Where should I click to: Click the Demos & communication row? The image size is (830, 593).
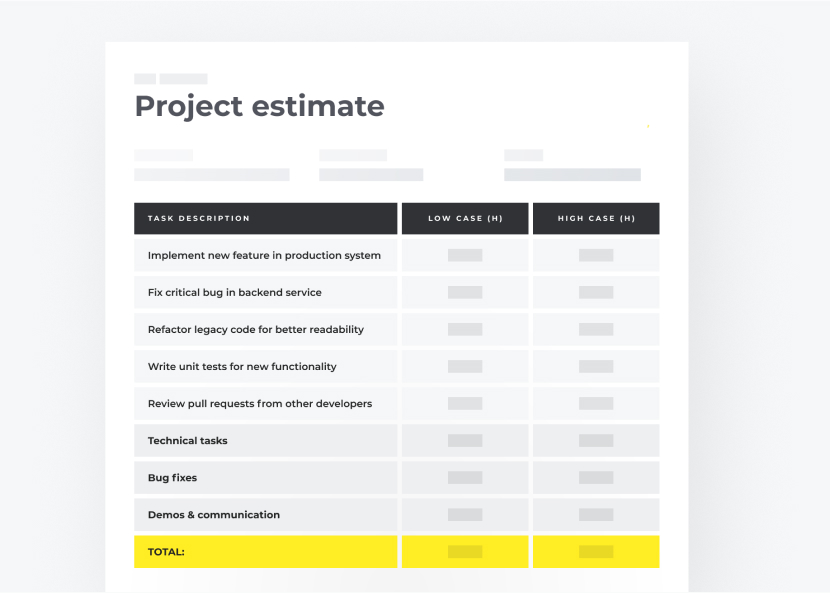point(214,514)
